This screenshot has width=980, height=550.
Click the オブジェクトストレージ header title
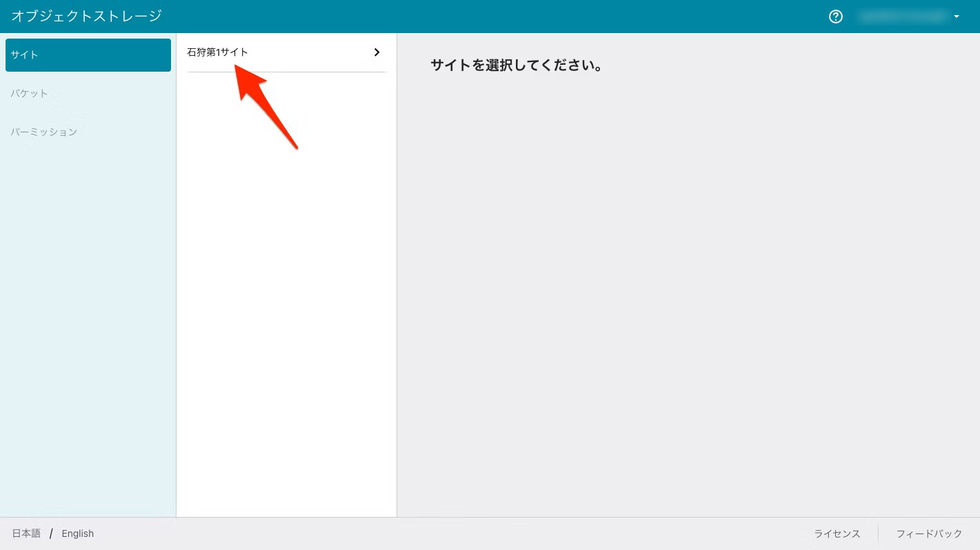pyautogui.click(x=86, y=17)
